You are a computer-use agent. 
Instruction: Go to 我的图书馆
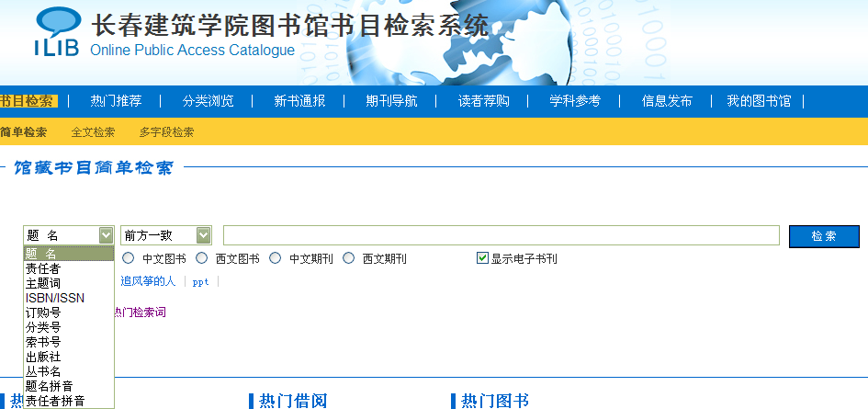(759, 101)
